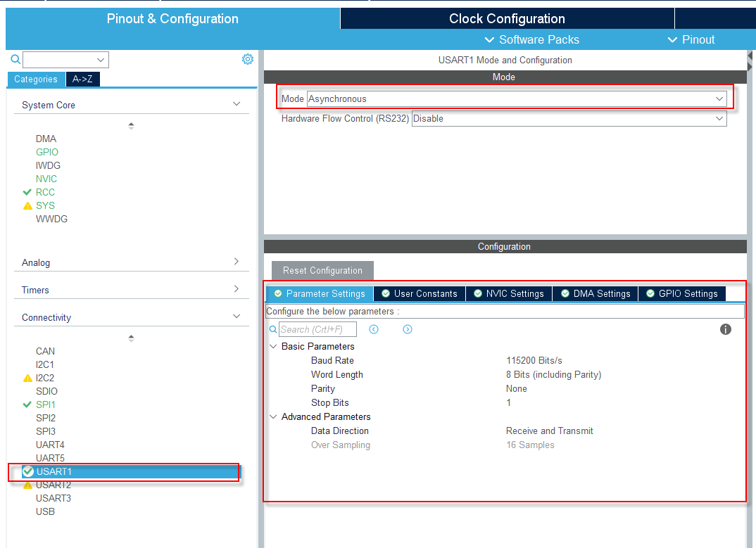Click the Stop Bits value 1
The width and height of the screenshot is (756, 548).
pyautogui.click(x=509, y=402)
